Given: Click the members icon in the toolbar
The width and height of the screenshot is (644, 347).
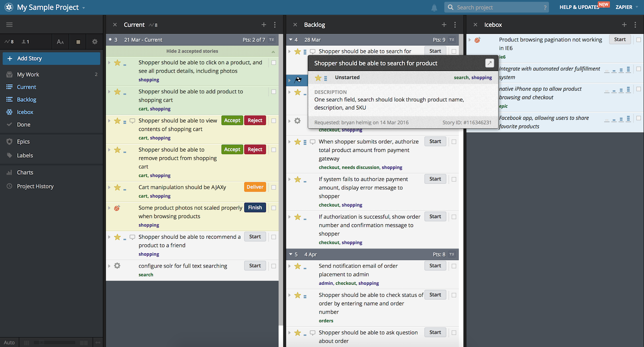Looking at the screenshot, I should point(24,41).
